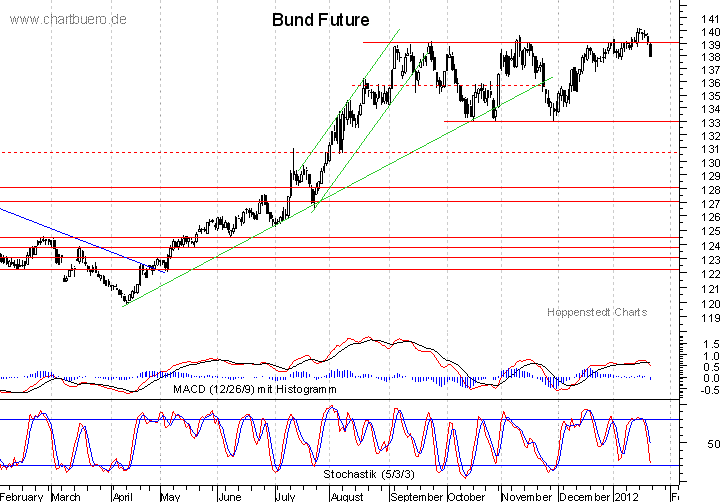Click the July label on the time axis

[285, 496]
